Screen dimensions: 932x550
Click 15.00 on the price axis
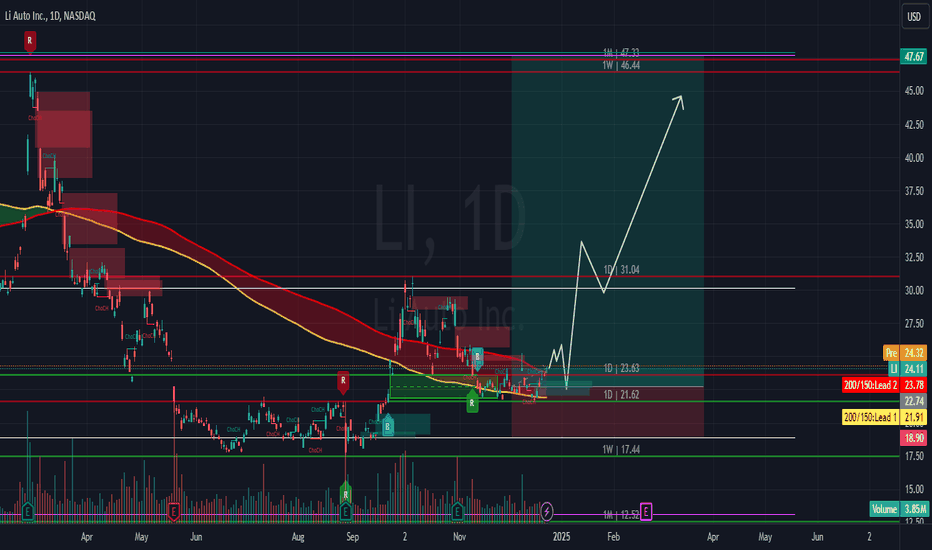click(914, 489)
